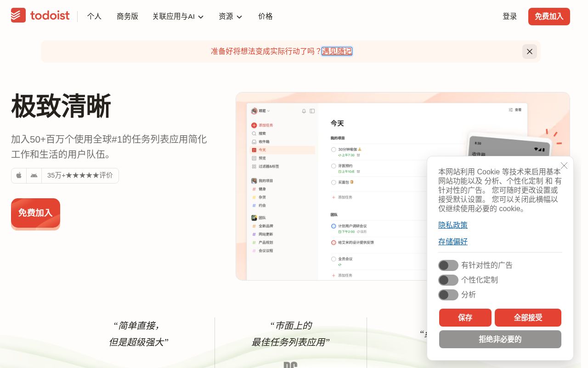Open the 资源 dropdown menu
588x368 pixels.
click(x=231, y=17)
